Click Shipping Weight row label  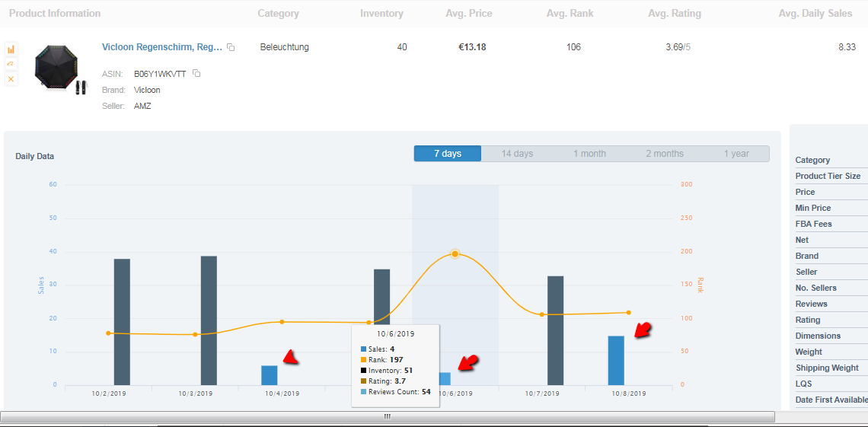827,368
